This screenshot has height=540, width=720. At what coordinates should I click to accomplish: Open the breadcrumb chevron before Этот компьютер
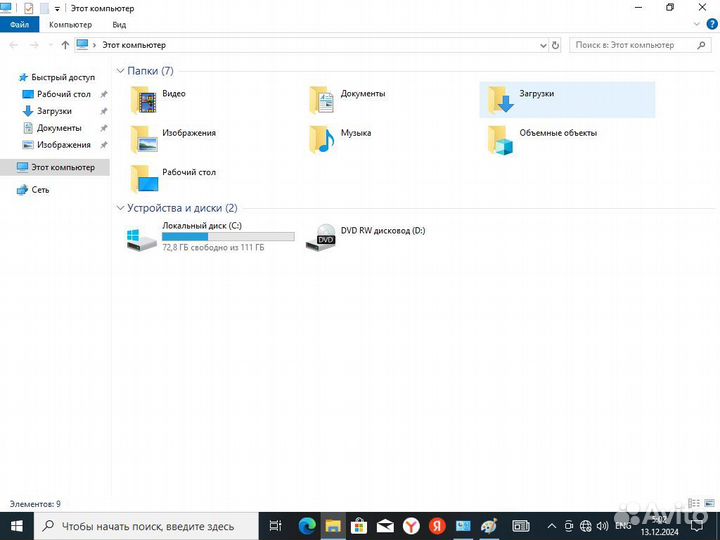coord(95,45)
